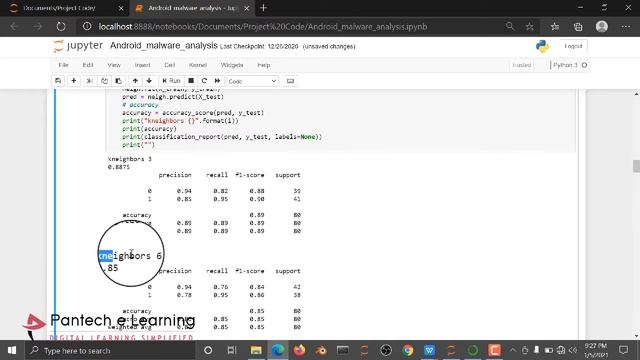Open the Kernel menu
The width and height of the screenshot is (640, 360).
198,65
